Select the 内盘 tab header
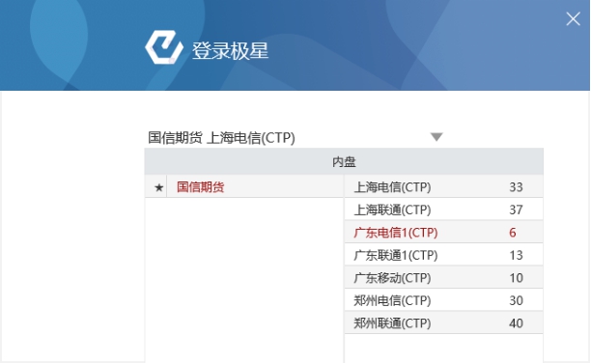591x364 pixels. tap(344, 161)
